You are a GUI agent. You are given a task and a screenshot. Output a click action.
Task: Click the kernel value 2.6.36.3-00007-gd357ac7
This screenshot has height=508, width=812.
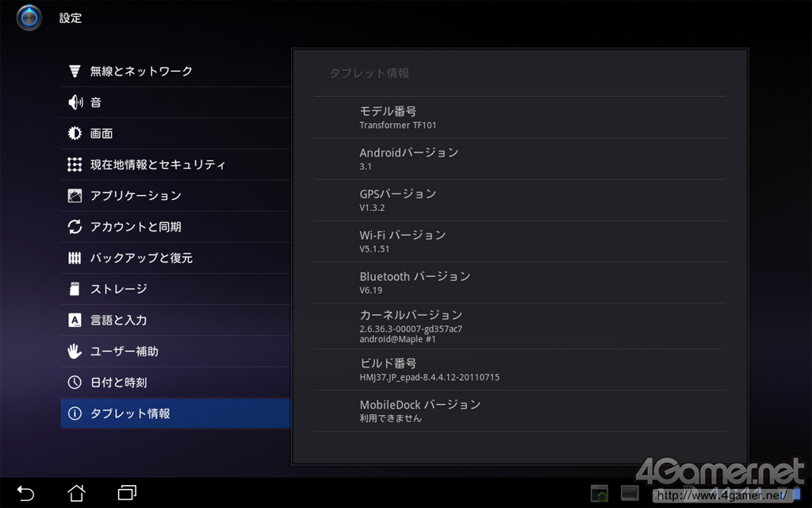coord(411,329)
